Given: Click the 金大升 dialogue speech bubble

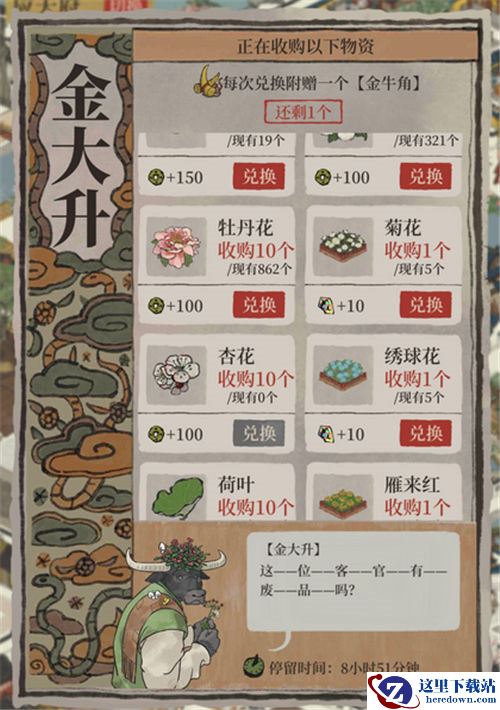Looking at the screenshot, I should (353, 582).
